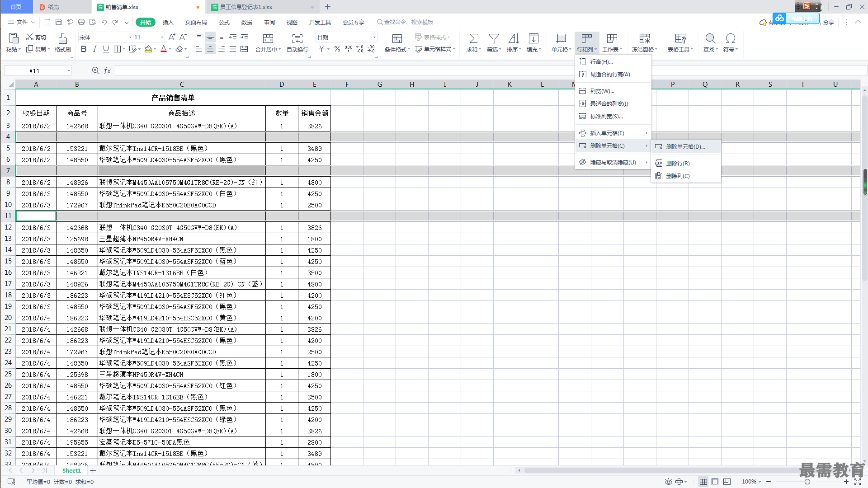Toggle middle vertical alignment
The width and height of the screenshot is (868, 488).
click(x=210, y=38)
